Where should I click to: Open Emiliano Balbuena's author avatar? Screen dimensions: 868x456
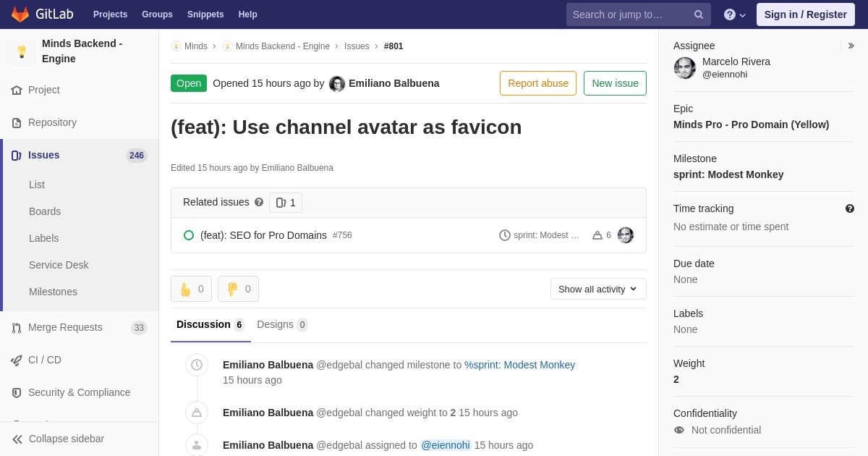coord(337,84)
